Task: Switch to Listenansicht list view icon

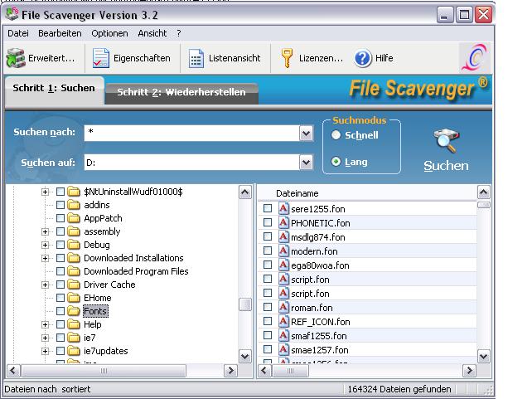Action: [x=196, y=58]
